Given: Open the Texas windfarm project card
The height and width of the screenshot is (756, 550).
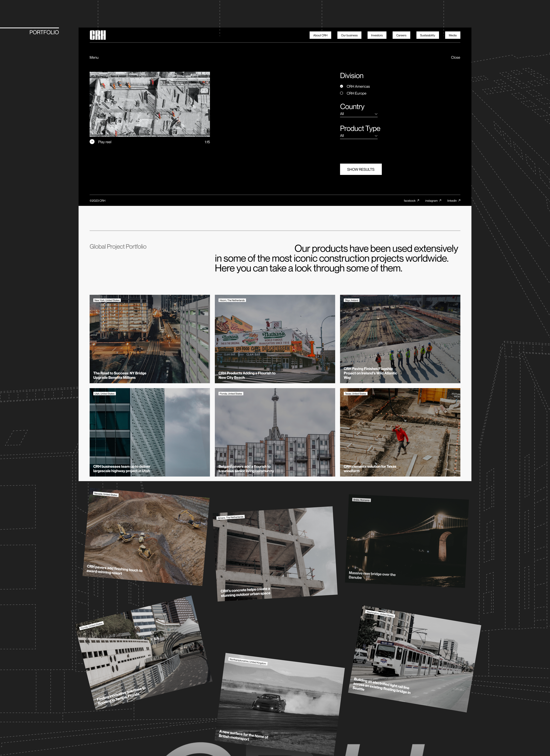Looking at the screenshot, I should click(400, 432).
